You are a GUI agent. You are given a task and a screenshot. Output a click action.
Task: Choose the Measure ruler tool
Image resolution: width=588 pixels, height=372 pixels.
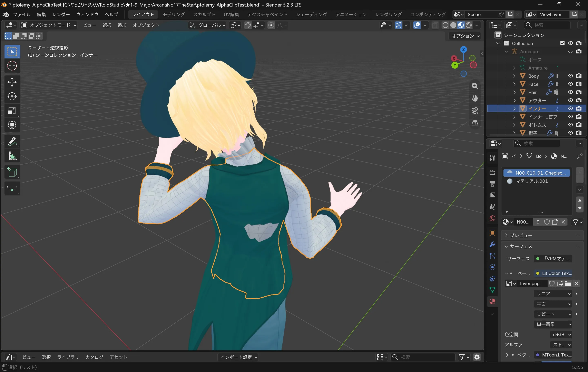pyautogui.click(x=12, y=156)
